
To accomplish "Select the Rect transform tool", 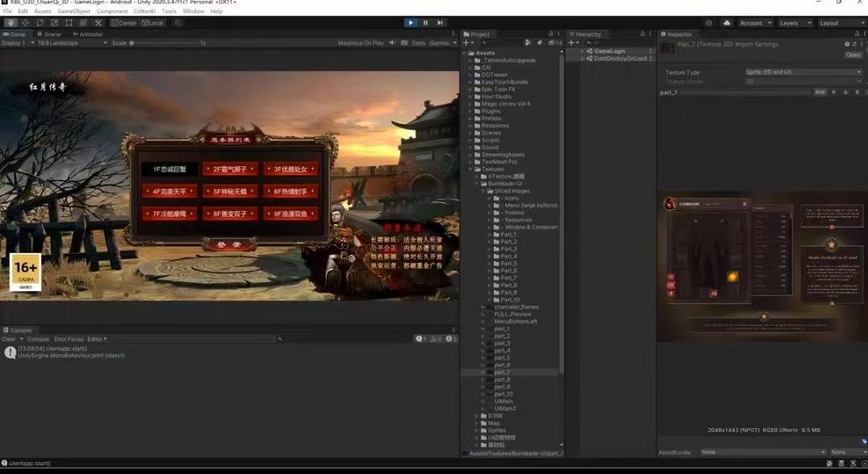I will (69, 23).
